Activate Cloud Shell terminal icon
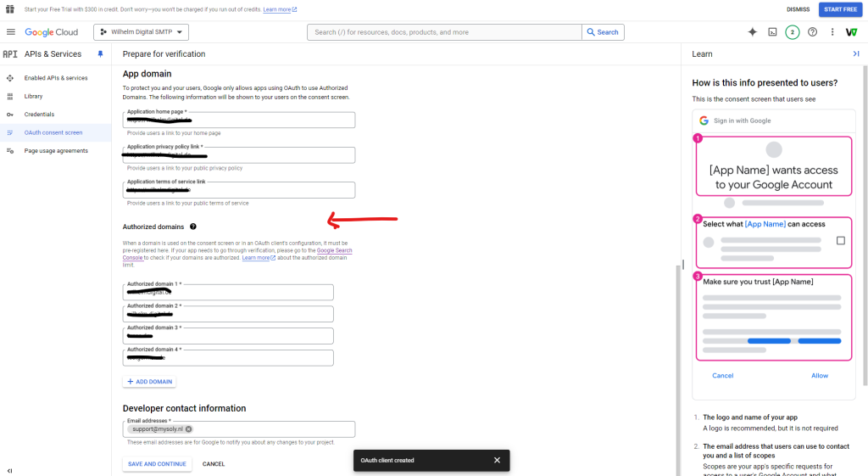This screenshot has width=868, height=476. [x=772, y=32]
